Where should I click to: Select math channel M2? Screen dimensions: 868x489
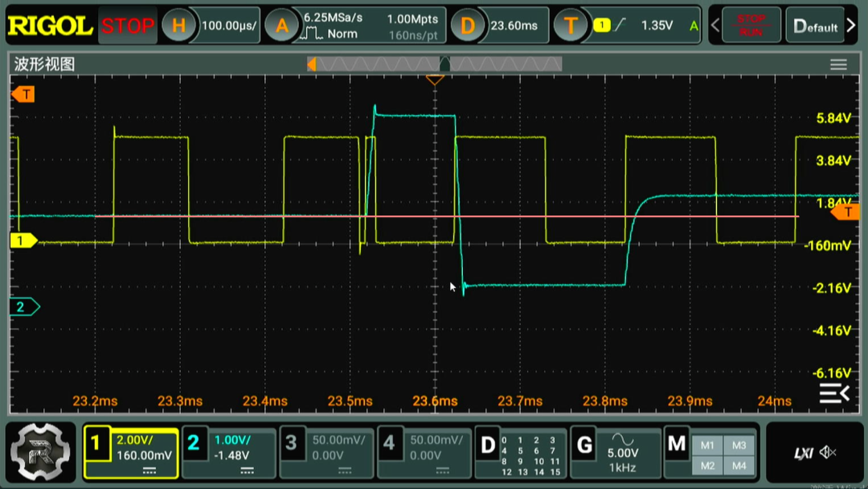[x=707, y=466]
